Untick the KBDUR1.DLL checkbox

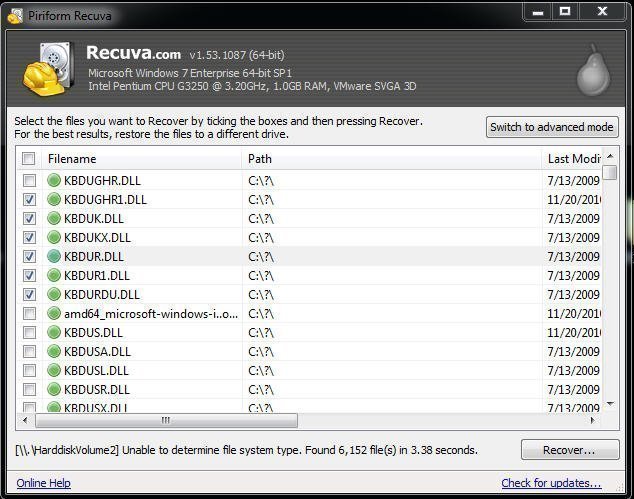[x=29, y=275]
